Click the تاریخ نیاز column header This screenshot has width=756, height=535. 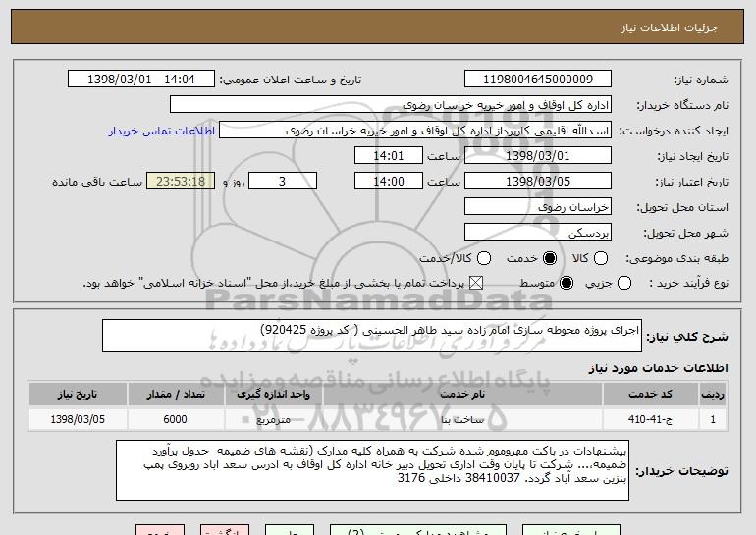pyautogui.click(x=78, y=395)
